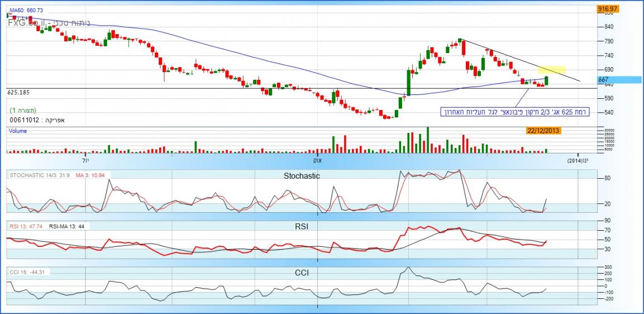Click the MA50: 660.73 indicator label
Screen dimensions: 644x314
click(26, 11)
